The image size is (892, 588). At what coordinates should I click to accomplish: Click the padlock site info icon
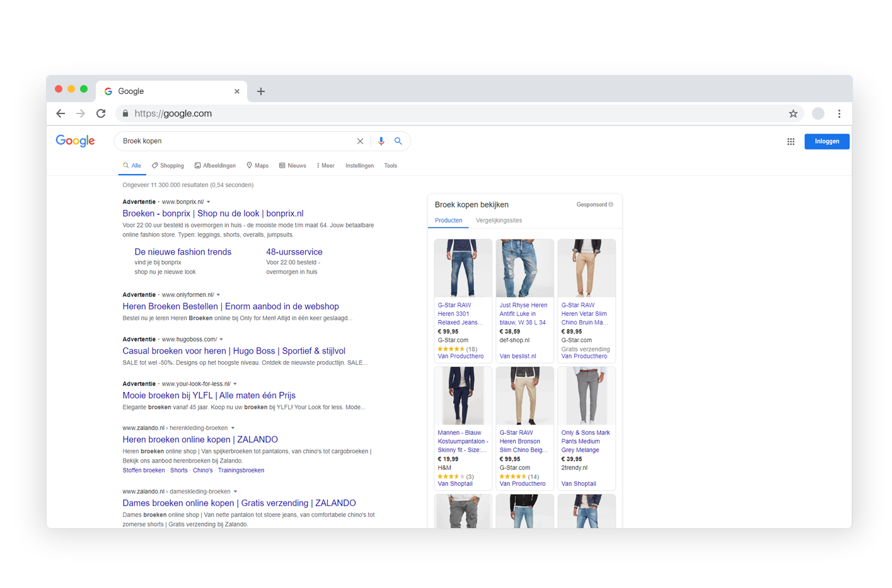click(x=125, y=113)
